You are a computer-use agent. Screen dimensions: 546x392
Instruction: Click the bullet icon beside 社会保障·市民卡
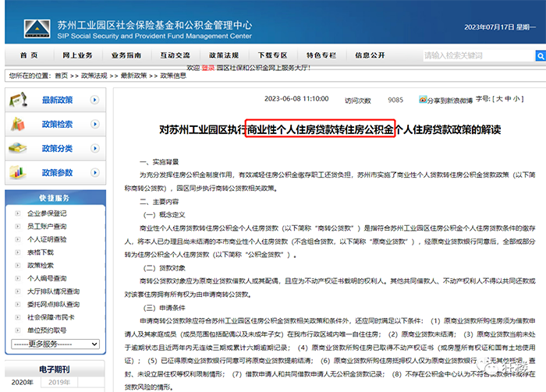click(x=18, y=317)
